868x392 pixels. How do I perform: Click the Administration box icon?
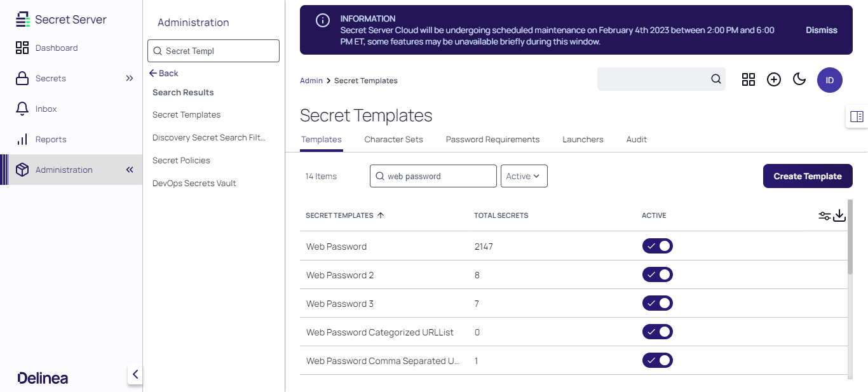(22, 170)
